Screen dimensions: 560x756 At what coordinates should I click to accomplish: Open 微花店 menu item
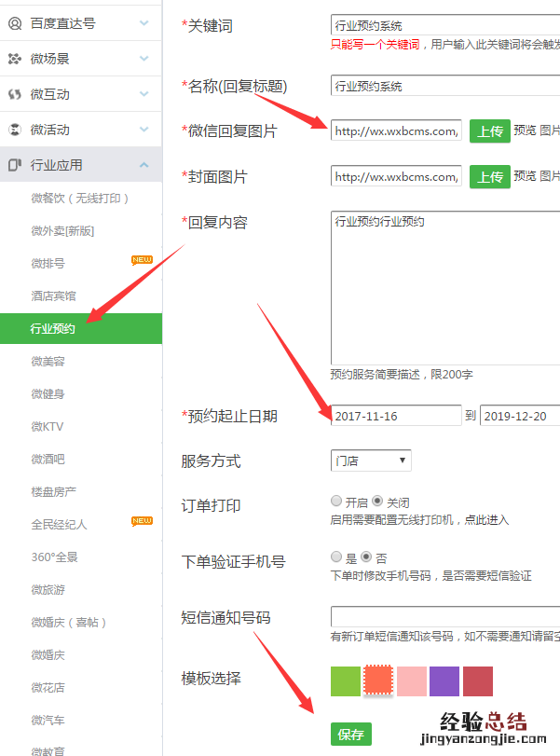click(x=48, y=688)
